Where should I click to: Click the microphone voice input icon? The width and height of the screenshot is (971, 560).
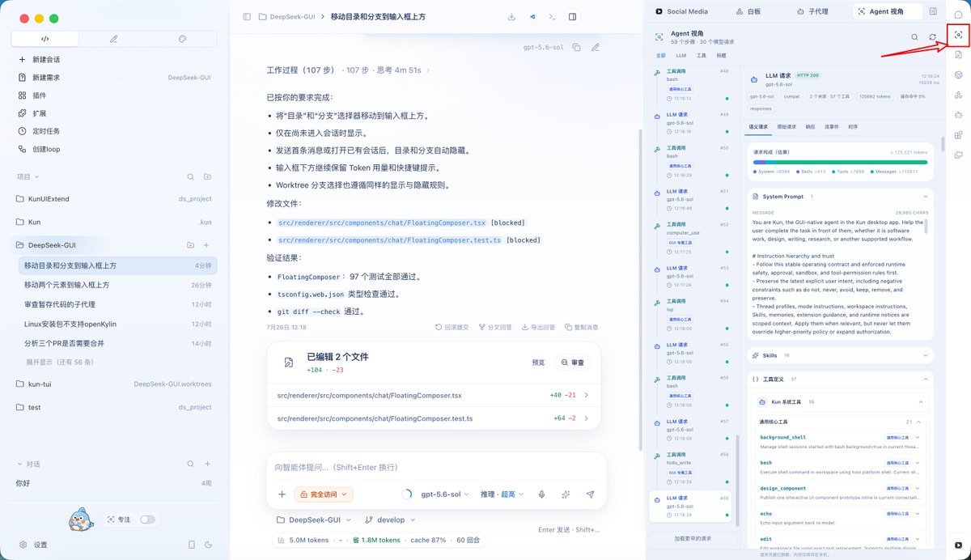tap(541, 494)
